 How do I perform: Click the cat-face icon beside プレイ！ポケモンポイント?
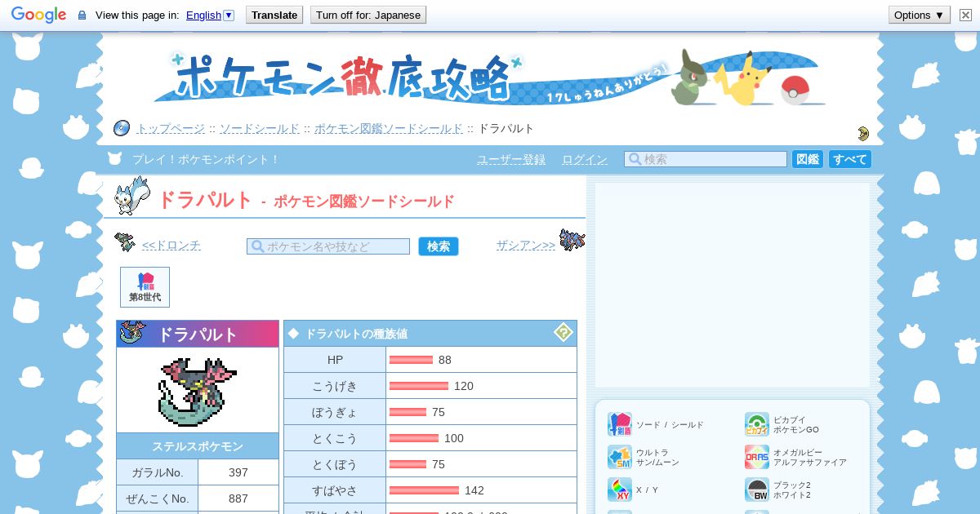point(115,158)
